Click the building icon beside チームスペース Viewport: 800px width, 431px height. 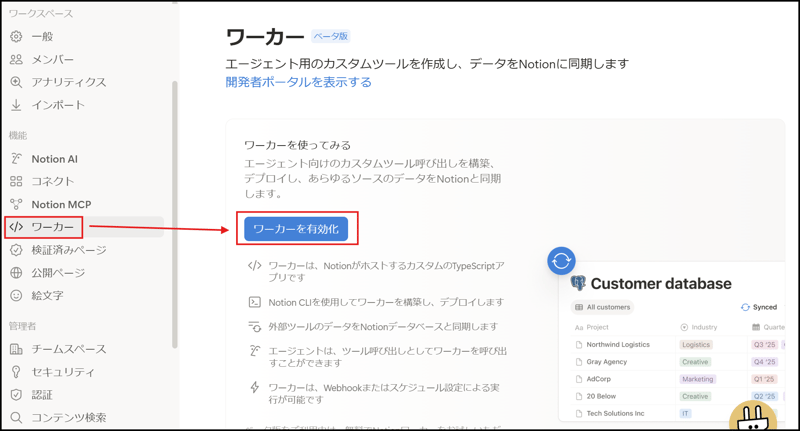pos(16,349)
